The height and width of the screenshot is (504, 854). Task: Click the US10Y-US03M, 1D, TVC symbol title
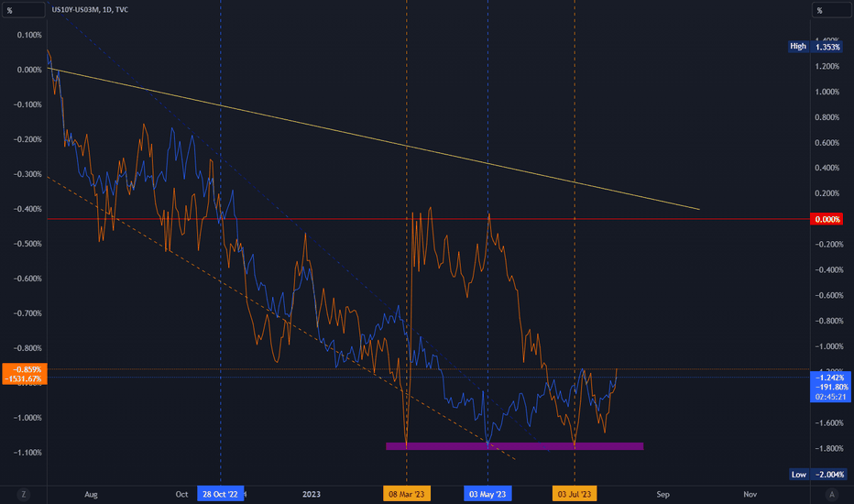[90, 10]
